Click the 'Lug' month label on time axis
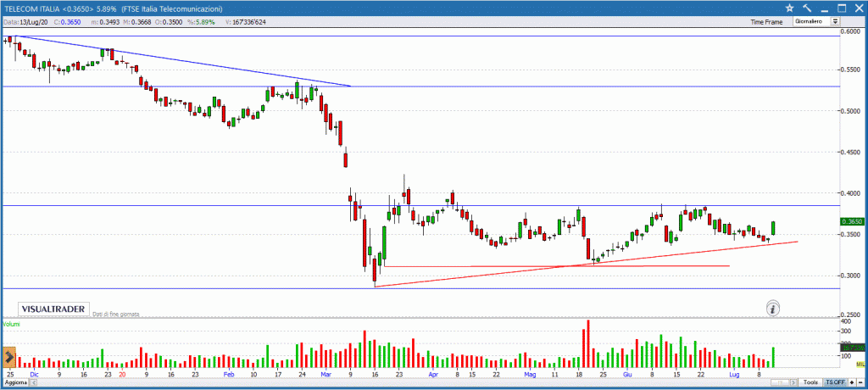Screen dimensions: 868x390 click(x=733, y=375)
